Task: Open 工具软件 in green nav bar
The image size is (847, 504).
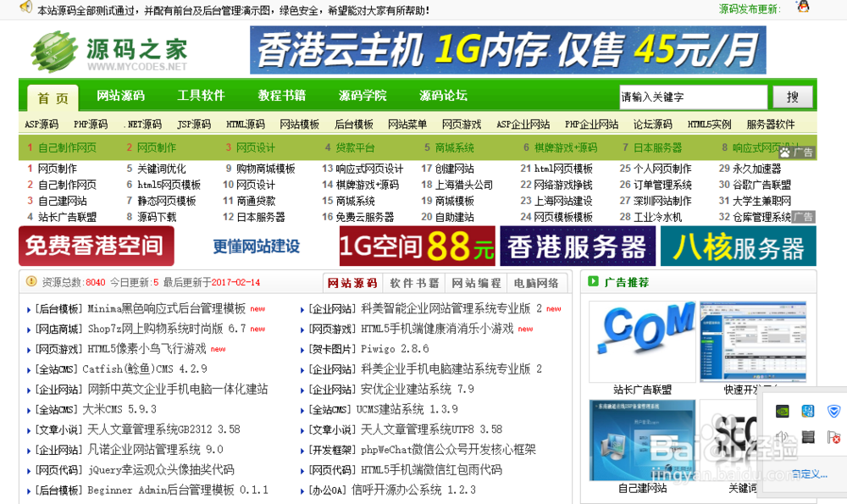Action: coord(201,96)
